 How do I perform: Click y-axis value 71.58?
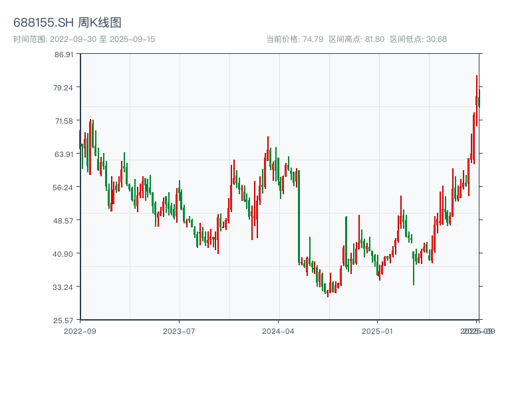coord(64,121)
